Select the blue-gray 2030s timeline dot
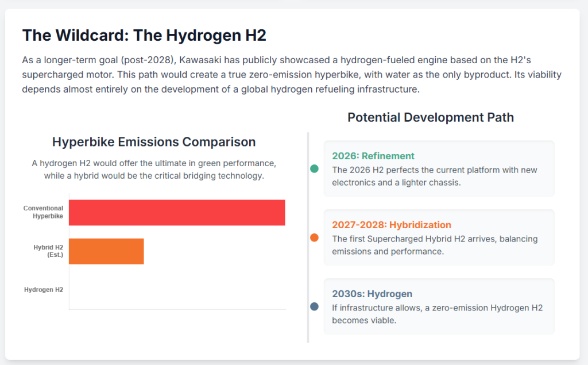 (x=314, y=306)
